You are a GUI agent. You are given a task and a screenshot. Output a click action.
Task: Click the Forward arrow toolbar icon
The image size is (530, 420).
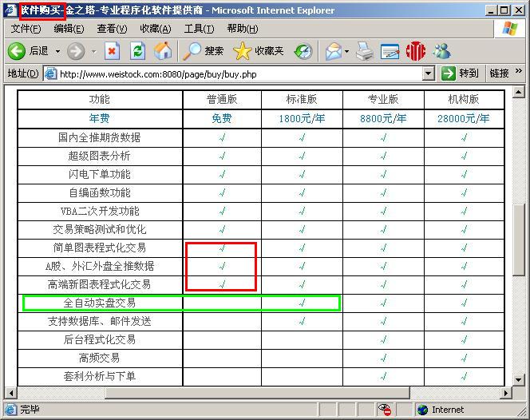pos(76,51)
